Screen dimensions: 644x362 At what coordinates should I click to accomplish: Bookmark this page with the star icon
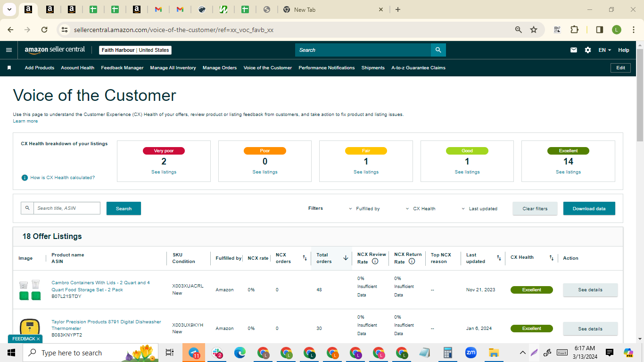pyautogui.click(x=534, y=30)
